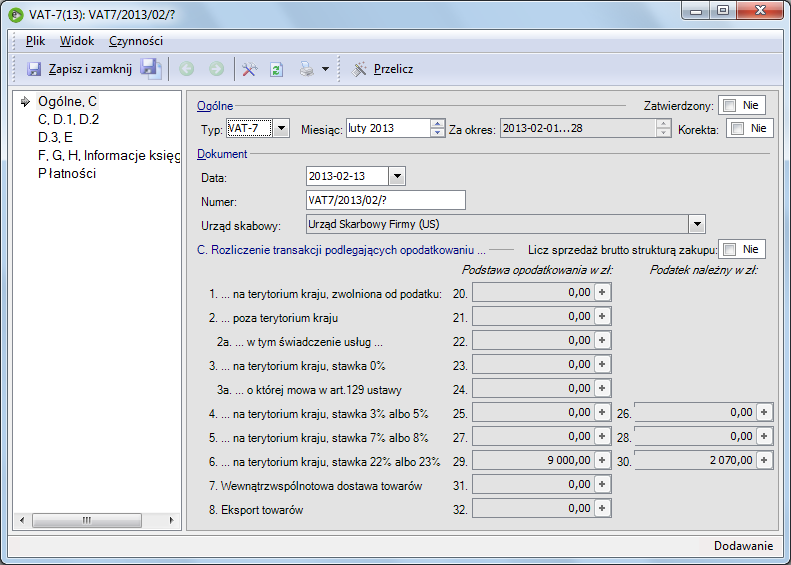Click the save-without-closing floppy icon
This screenshot has width=791, height=565.
[x=150, y=69]
